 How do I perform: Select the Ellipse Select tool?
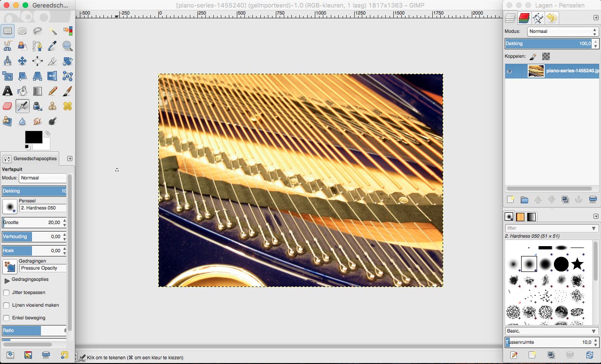(23, 31)
